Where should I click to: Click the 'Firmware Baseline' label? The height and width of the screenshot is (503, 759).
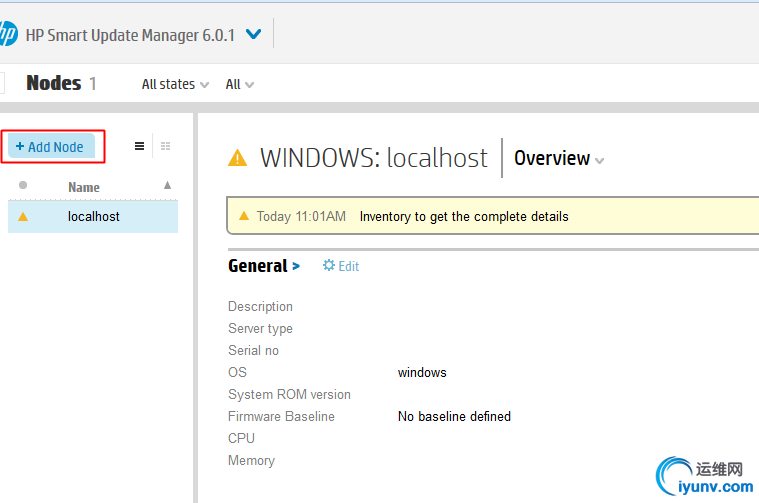tap(281, 416)
